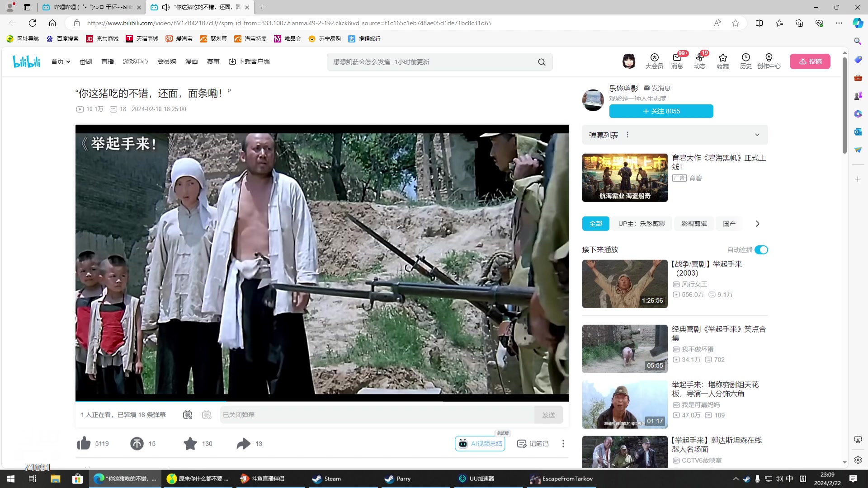Click the 投稿 upload button
Viewport: 868px width, 488px height.
pyautogui.click(x=810, y=61)
